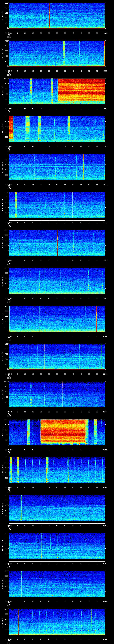Select the 20:03:00 spectrogram with red noise block
Image resolution: width=114 pixels, height=644 pixels.
click(57, 91)
